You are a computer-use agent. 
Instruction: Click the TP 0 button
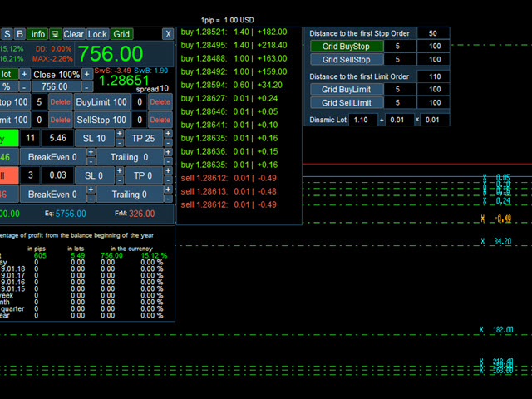tap(143, 175)
